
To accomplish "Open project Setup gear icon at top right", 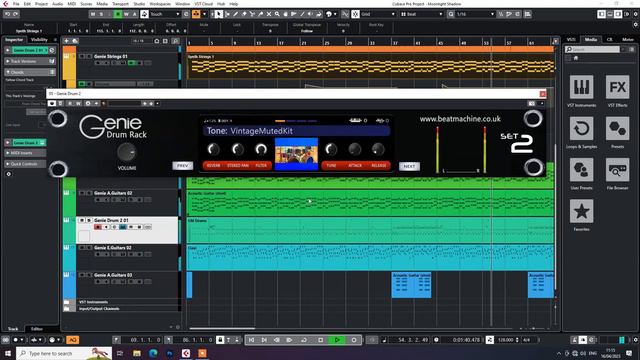I will coord(636,14).
